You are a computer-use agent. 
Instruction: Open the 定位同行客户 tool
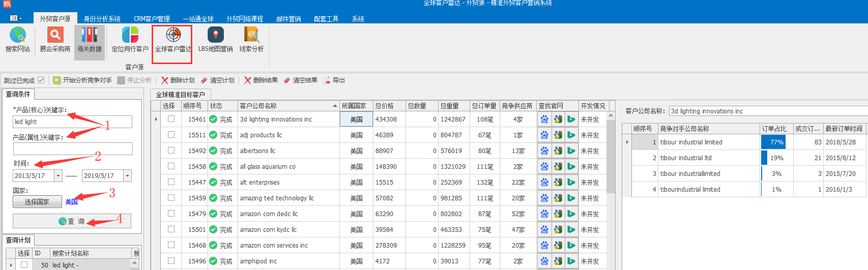[x=130, y=41]
